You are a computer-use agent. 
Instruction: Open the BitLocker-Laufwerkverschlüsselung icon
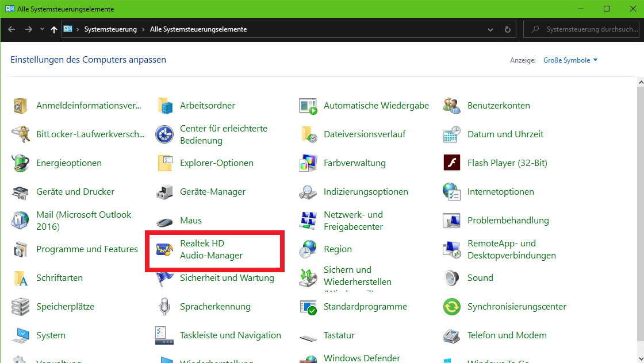[x=20, y=134]
